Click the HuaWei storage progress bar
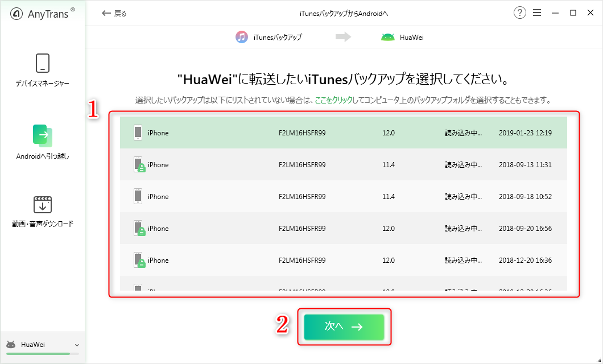Image resolution: width=603 pixels, height=364 pixels. tap(43, 354)
